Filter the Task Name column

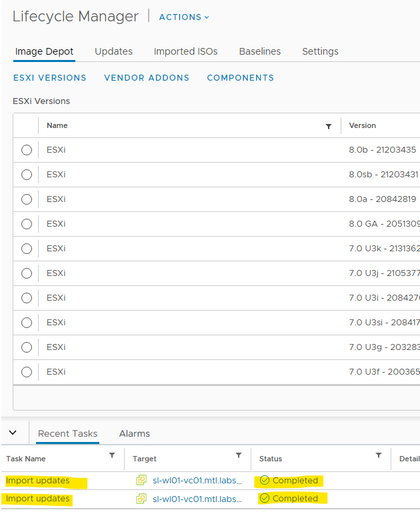pyautogui.click(x=112, y=455)
